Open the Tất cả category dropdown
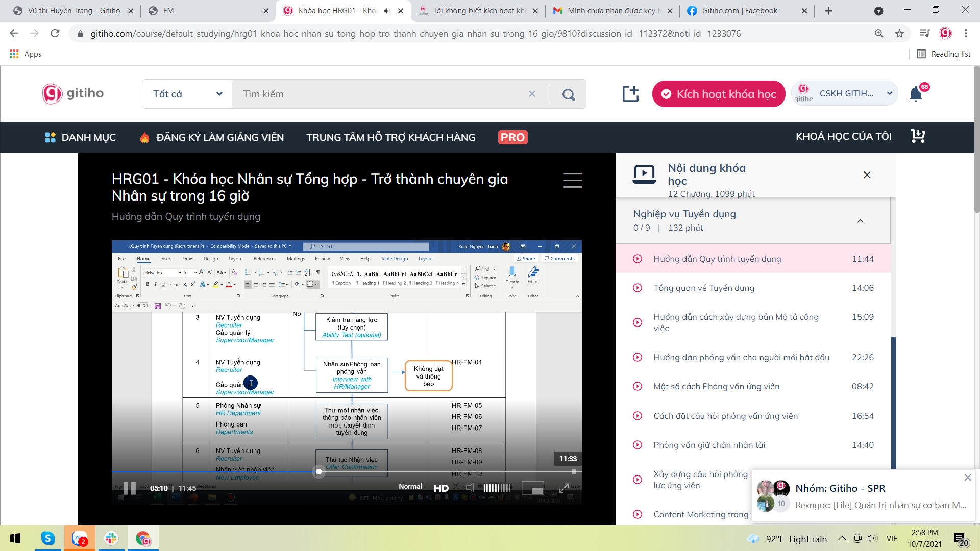The width and height of the screenshot is (980, 551). click(187, 94)
